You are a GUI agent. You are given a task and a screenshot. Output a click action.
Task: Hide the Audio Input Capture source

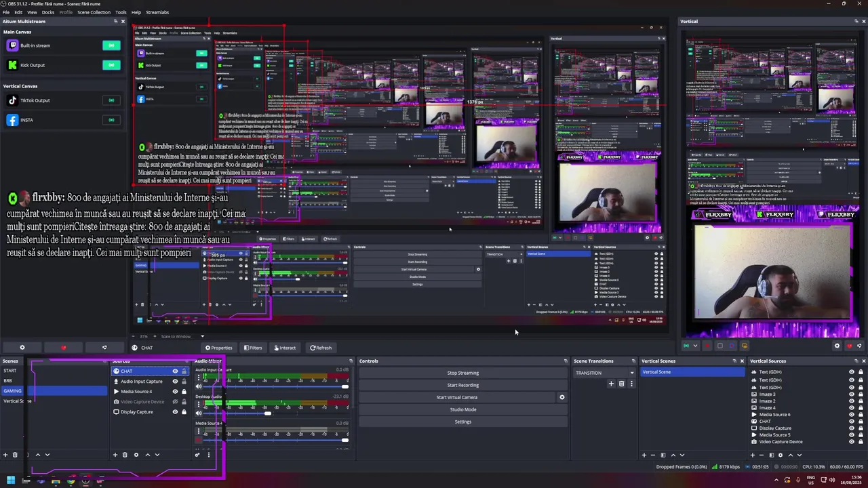(x=175, y=382)
